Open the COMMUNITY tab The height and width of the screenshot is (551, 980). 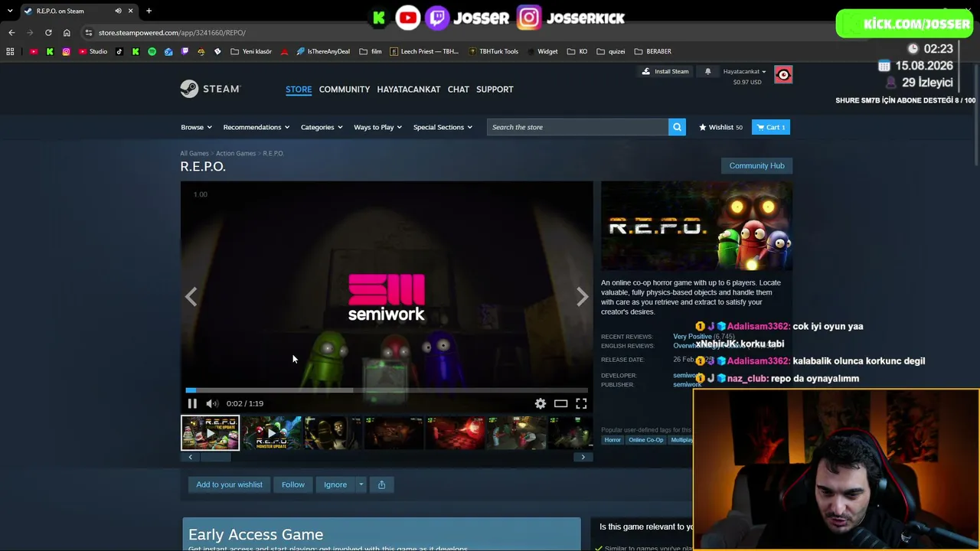click(345, 90)
